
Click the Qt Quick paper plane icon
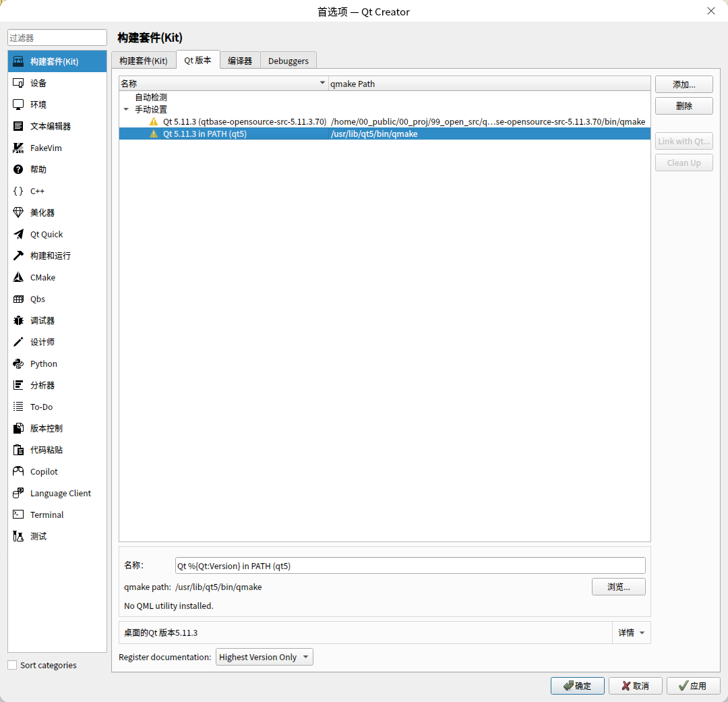pyautogui.click(x=18, y=234)
